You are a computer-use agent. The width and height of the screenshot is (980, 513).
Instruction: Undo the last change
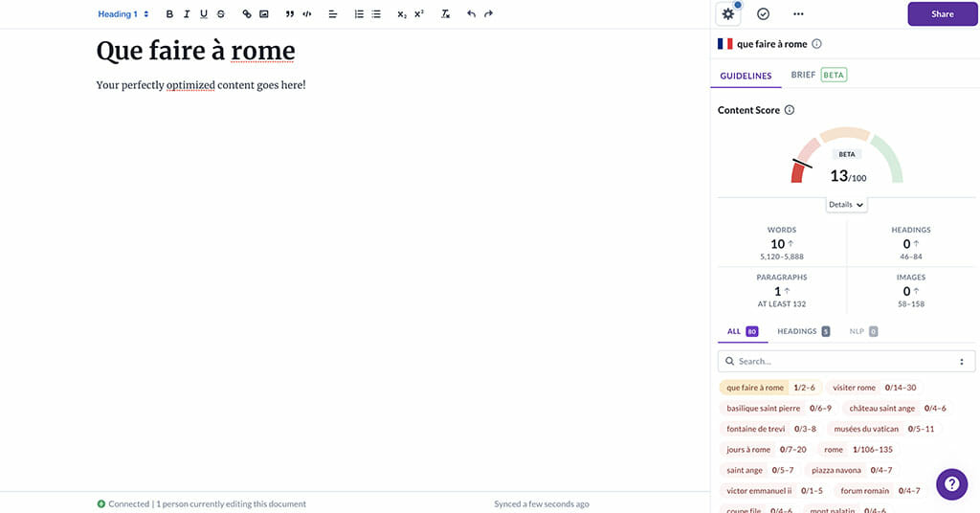tap(471, 13)
